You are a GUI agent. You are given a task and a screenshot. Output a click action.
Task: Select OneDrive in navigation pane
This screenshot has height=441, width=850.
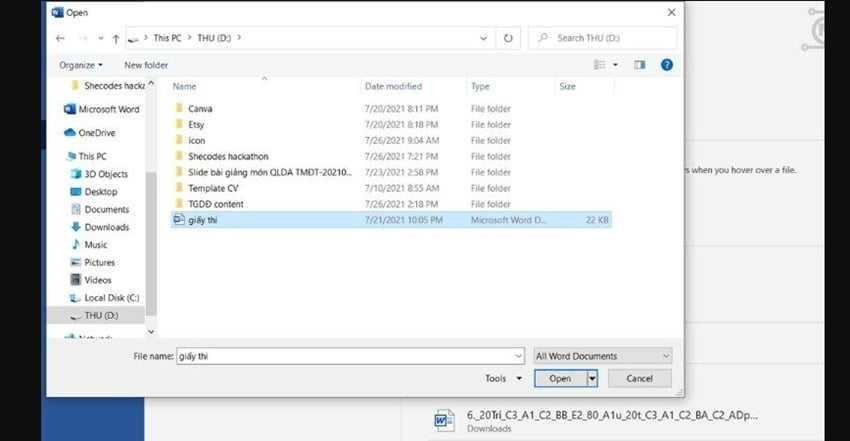[90, 133]
